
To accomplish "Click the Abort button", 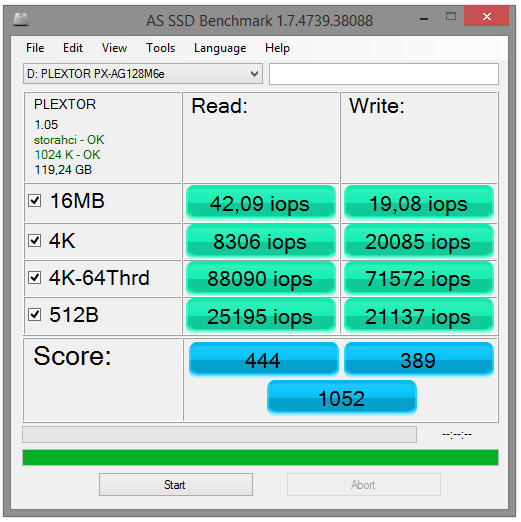I will click(x=364, y=484).
